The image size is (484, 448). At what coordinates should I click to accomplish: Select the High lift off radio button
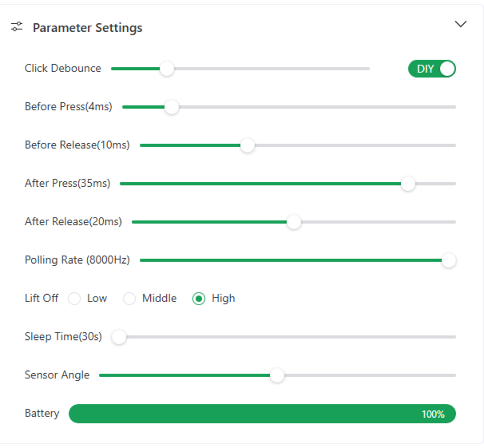pyautogui.click(x=199, y=298)
